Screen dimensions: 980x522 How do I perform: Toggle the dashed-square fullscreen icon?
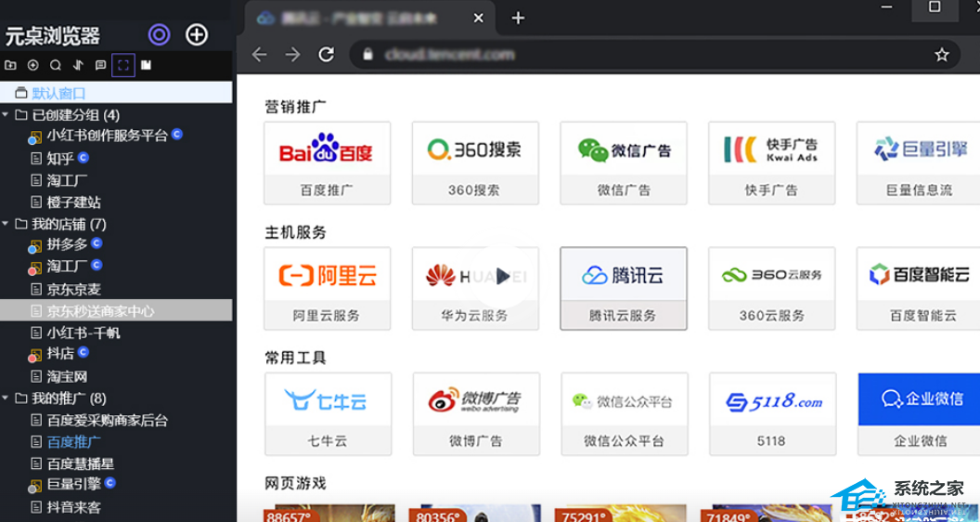[x=123, y=65]
